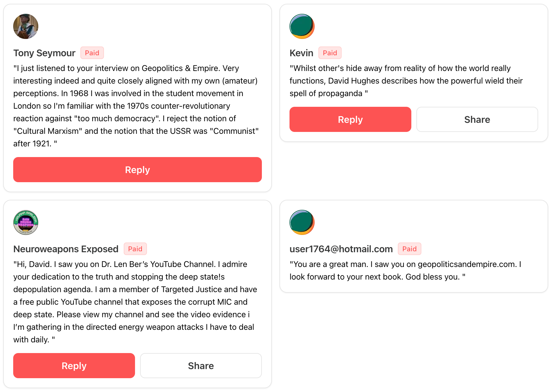552x392 pixels.
Task: Click the Paid badge beside Tony Seymour
Action: point(92,53)
